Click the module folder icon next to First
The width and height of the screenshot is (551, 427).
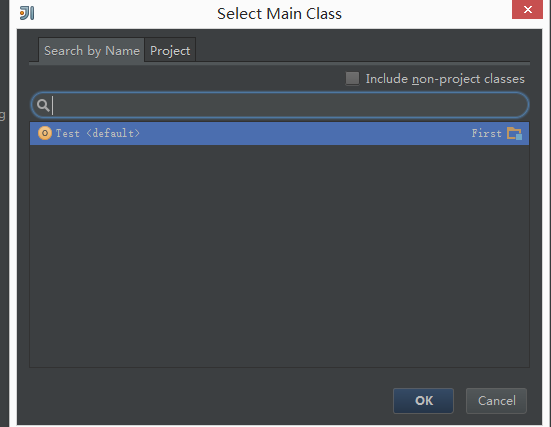point(514,134)
